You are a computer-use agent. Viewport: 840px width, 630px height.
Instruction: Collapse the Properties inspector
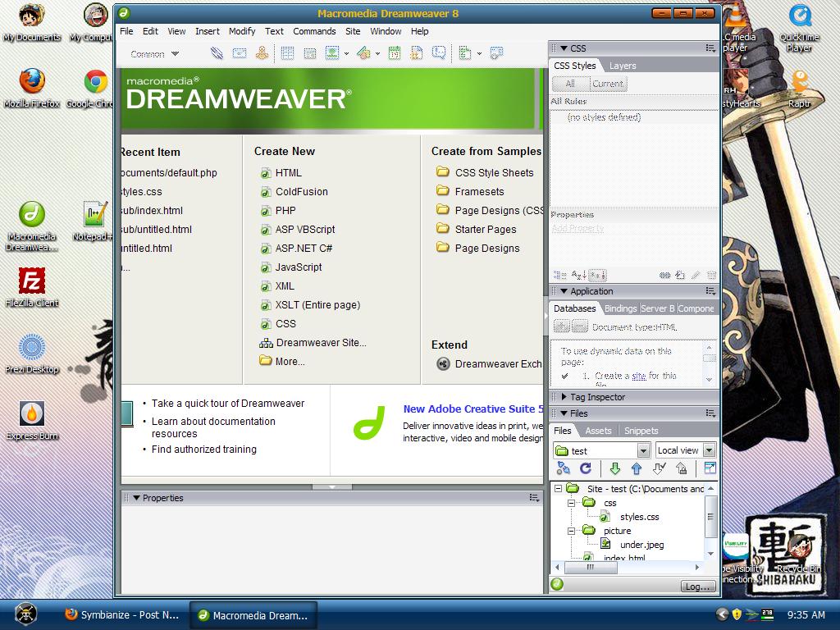point(137,498)
